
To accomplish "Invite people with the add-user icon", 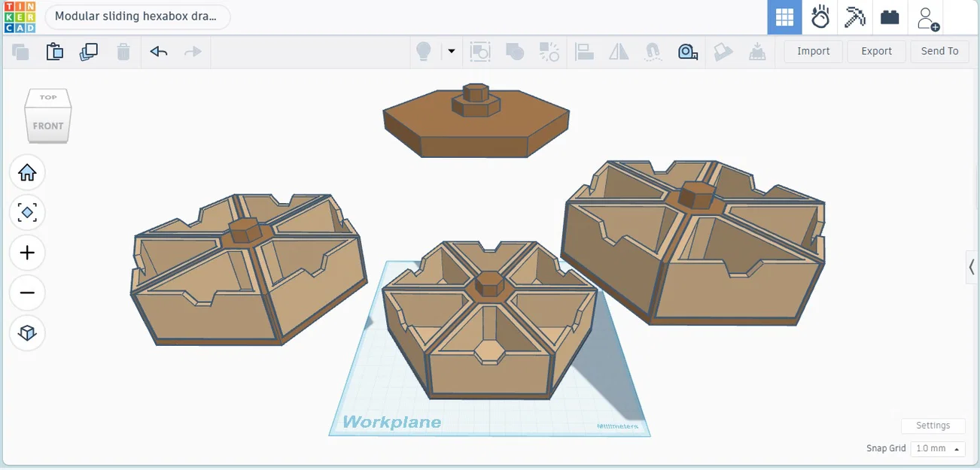I will 928,17.
